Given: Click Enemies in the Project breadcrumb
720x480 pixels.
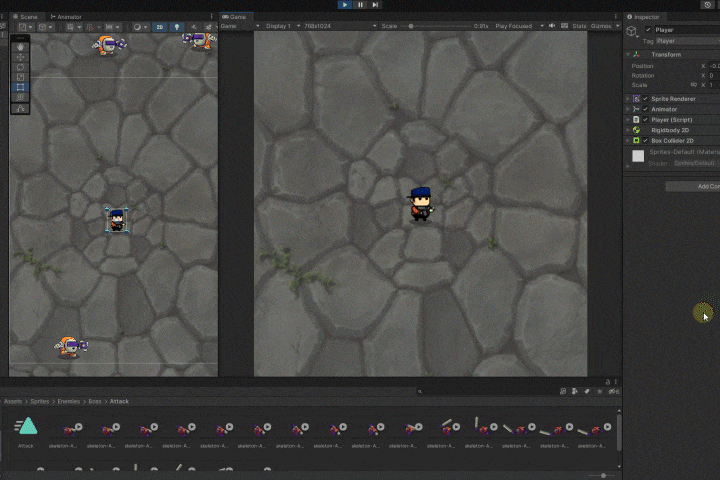Looking at the screenshot, I should tap(68, 401).
